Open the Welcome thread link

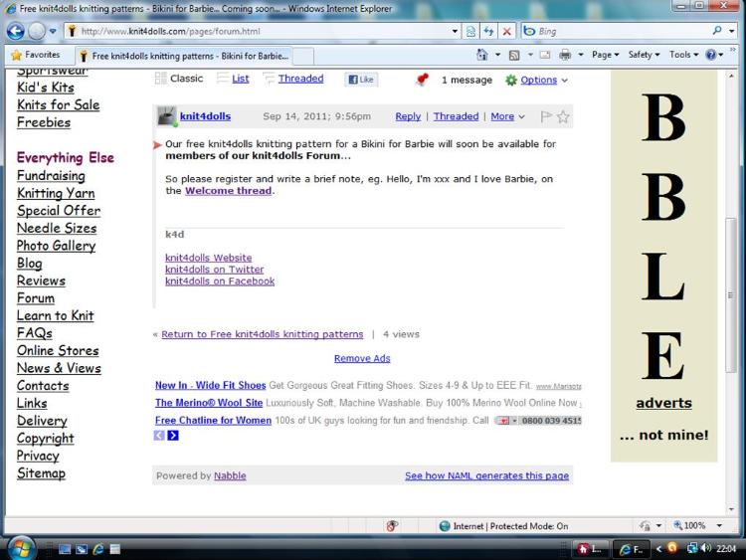pyautogui.click(x=228, y=191)
